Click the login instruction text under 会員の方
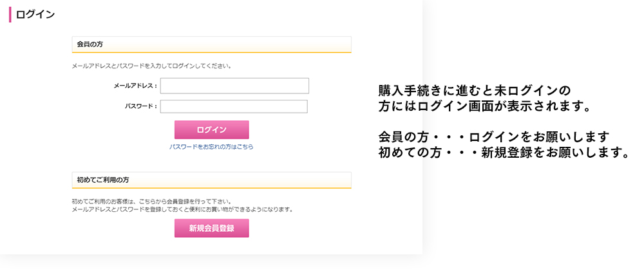This screenshot has width=644, height=273. (151, 66)
